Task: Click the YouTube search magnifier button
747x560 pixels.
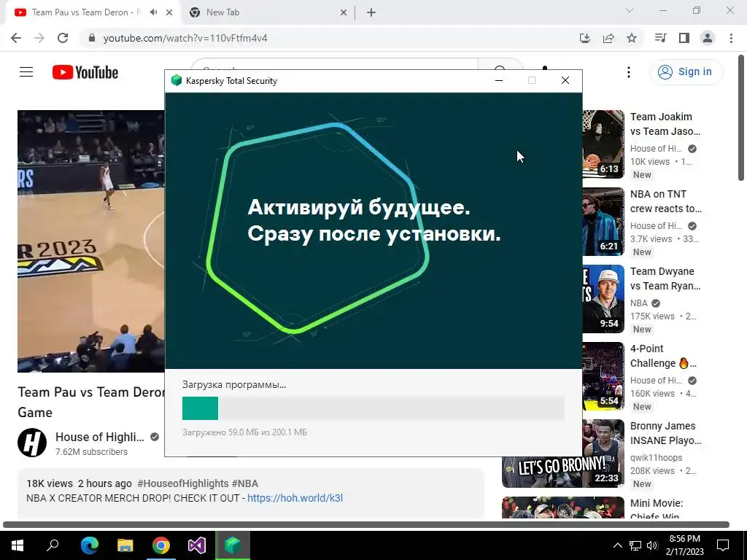Action: (x=500, y=66)
